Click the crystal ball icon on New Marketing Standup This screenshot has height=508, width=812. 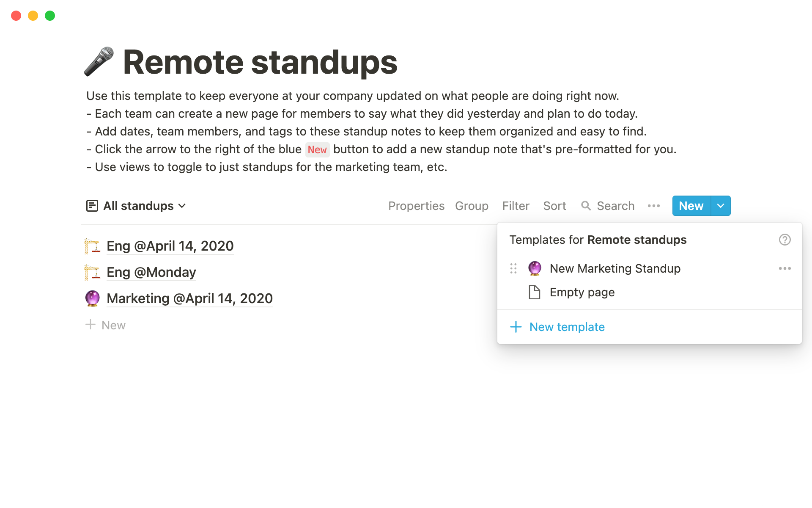pyautogui.click(x=535, y=268)
